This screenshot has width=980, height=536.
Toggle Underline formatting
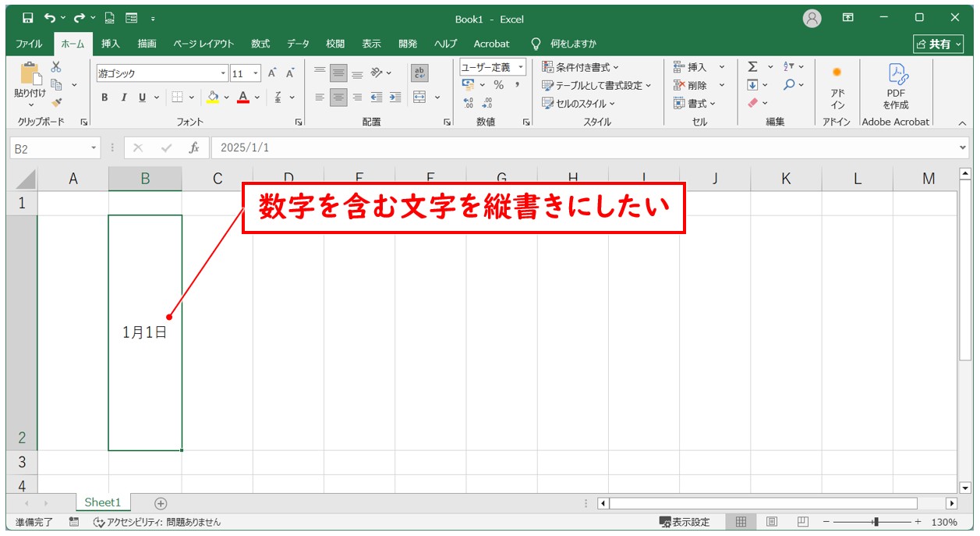point(142,98)
